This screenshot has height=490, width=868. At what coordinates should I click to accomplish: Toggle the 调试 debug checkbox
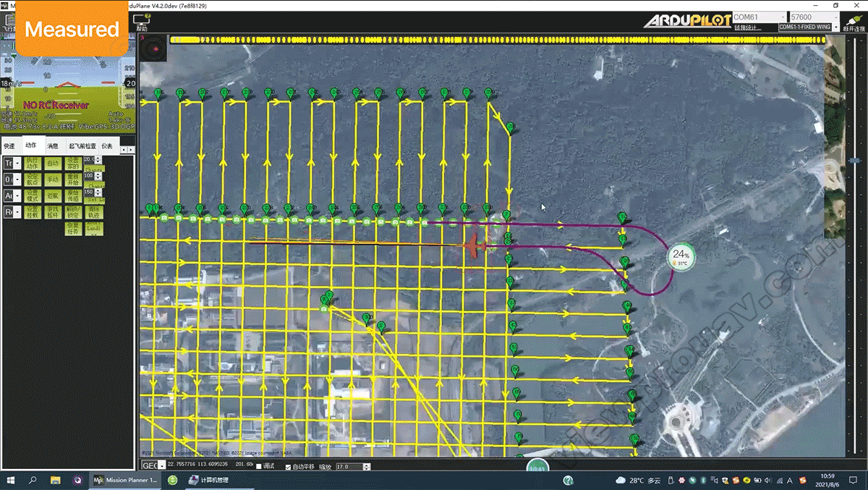pos(260,467)
